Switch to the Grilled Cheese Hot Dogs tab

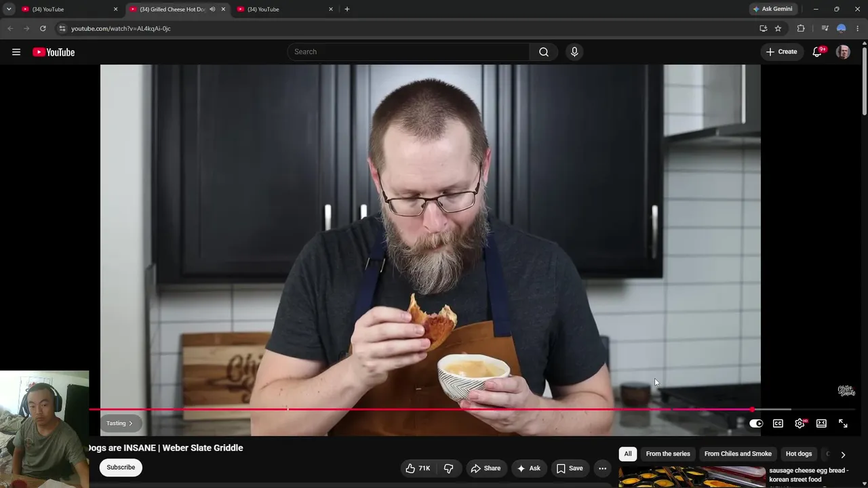[178, 9]
